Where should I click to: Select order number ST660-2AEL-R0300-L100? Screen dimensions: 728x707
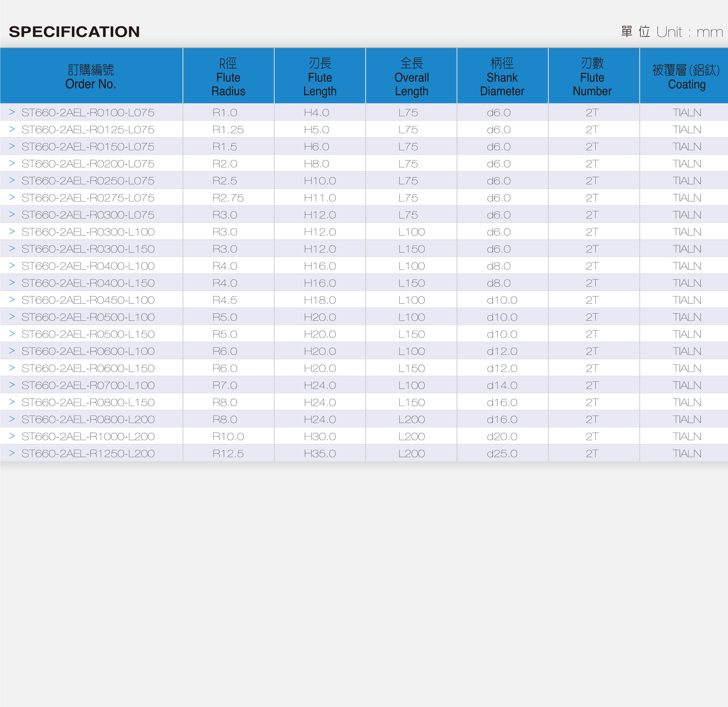[88, 232]
